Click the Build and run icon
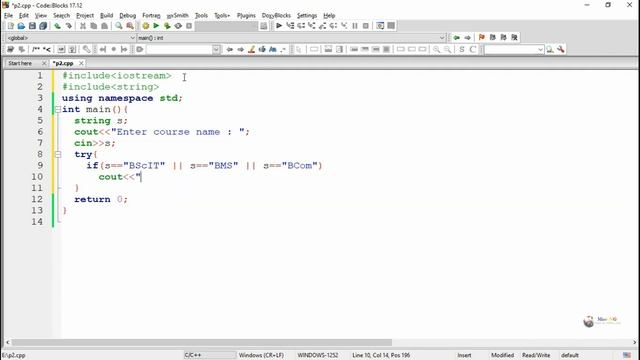 (167, 26)
